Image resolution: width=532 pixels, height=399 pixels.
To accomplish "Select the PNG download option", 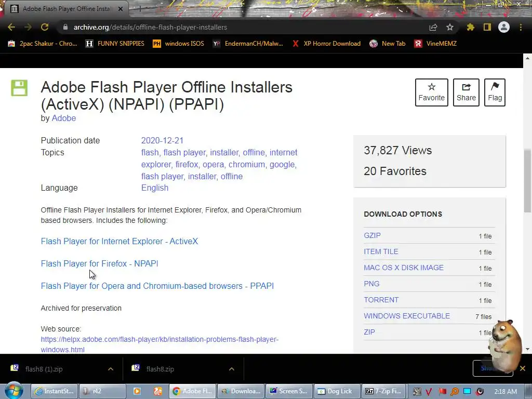I will pos(371,284).
